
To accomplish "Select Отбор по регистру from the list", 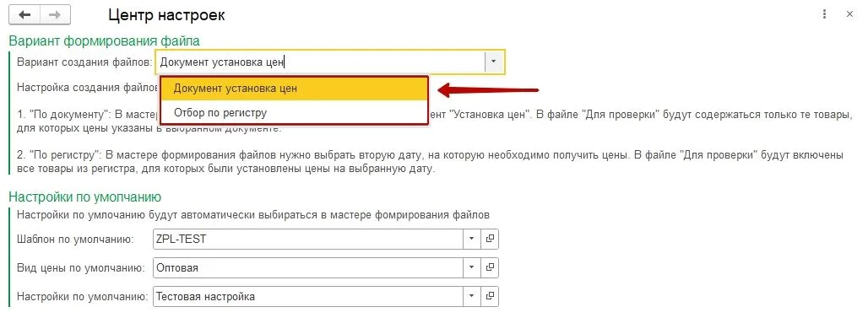I will [295, 113].
